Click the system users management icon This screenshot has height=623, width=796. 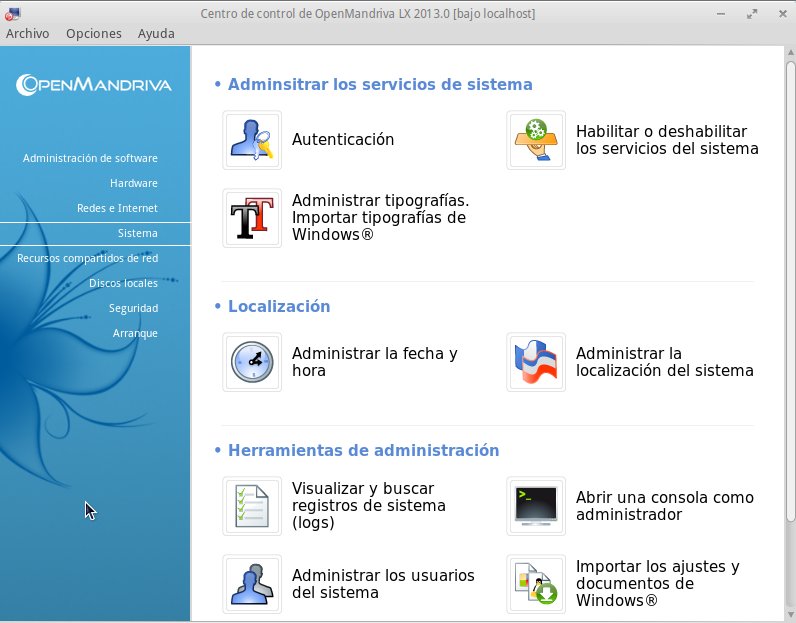(x=252, y=584)
